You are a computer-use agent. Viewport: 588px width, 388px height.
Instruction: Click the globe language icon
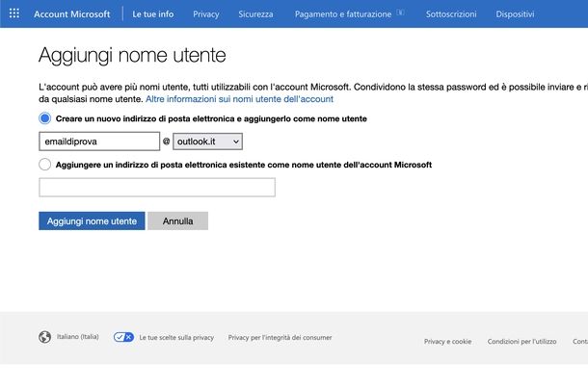click(44, 337)
